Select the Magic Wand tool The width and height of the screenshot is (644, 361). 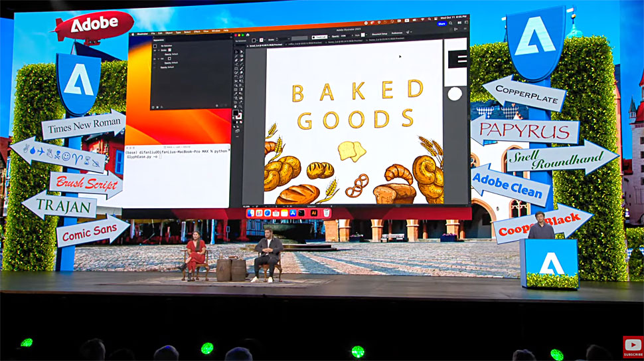pos(236,56)
